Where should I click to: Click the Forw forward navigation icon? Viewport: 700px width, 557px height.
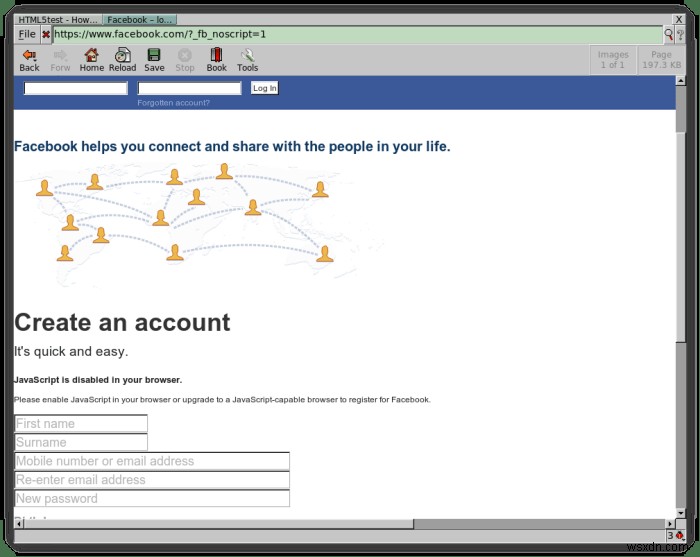60,60
